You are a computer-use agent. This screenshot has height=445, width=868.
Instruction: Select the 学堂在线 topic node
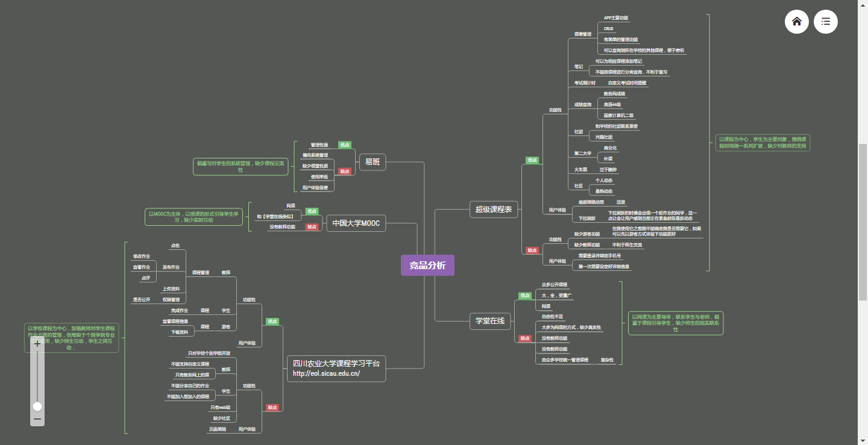(x=490, y=322)
